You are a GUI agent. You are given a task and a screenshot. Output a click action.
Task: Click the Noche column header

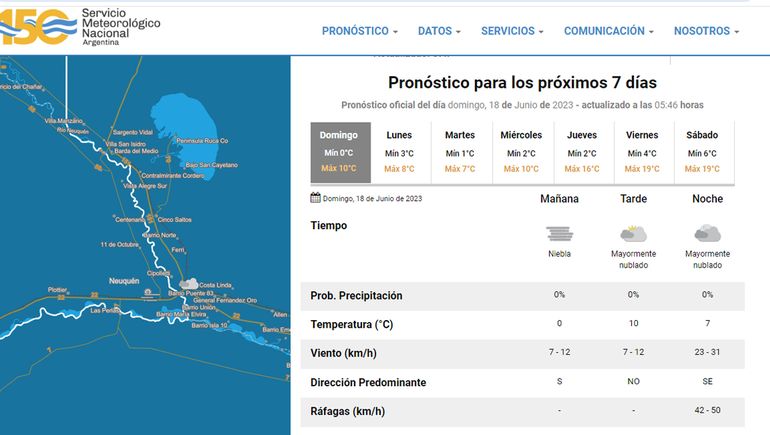tap(708, 199)
